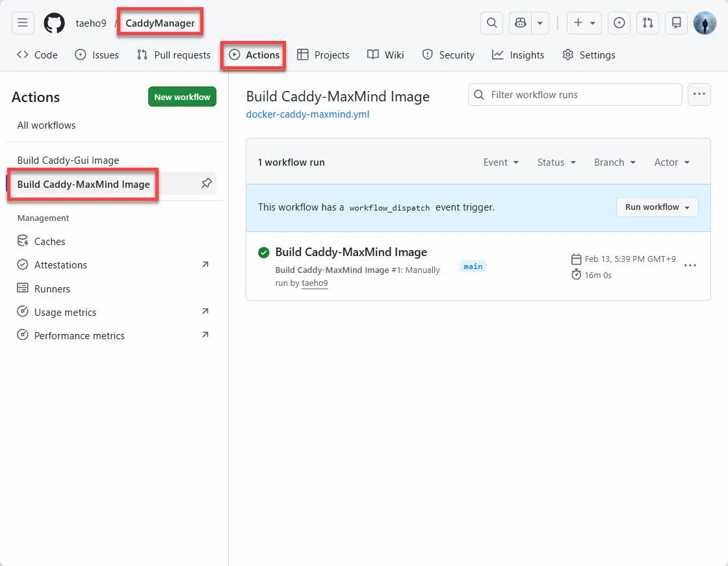Click the '1 workflow run' count text
The width and height of the screenshot is (728, 566).
point(291,162)
